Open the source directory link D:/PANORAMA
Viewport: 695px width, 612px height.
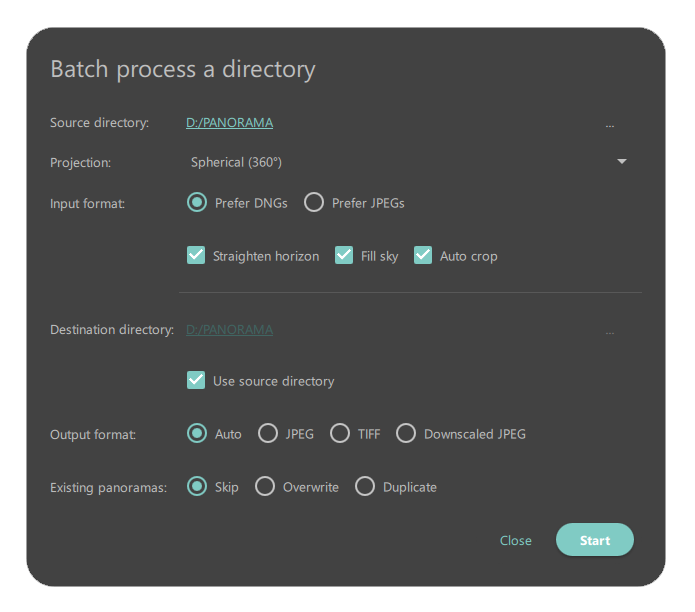pyautogui.click(x=229, y=123)
